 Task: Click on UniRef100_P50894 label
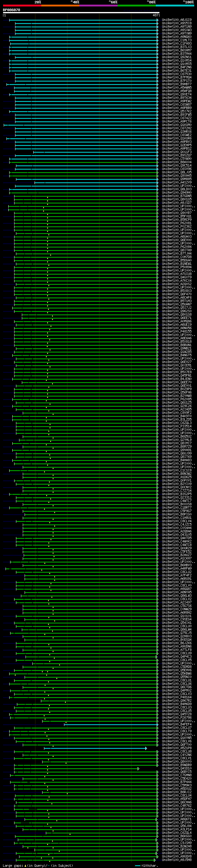pos(177,267)
